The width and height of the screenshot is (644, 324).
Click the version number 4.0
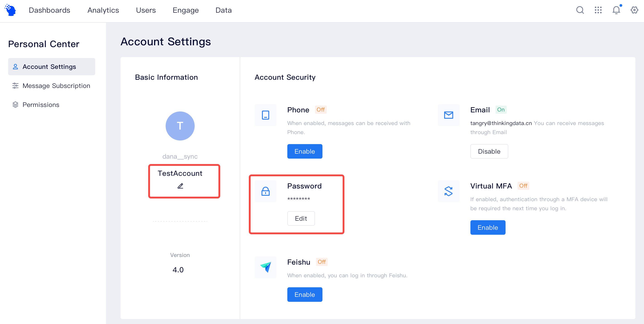178,270
